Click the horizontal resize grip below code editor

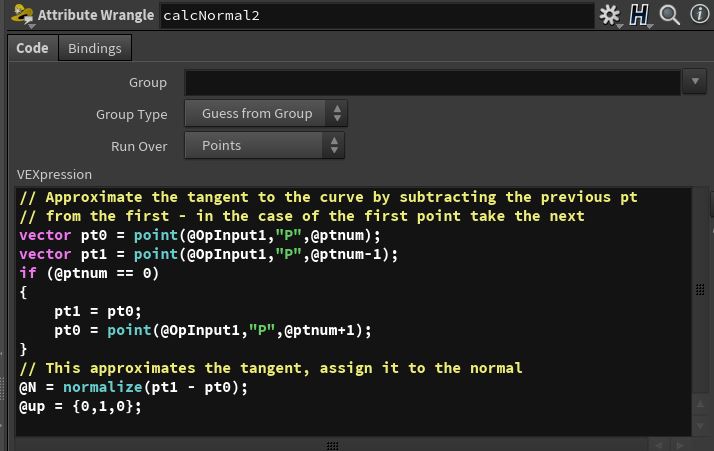333,445
